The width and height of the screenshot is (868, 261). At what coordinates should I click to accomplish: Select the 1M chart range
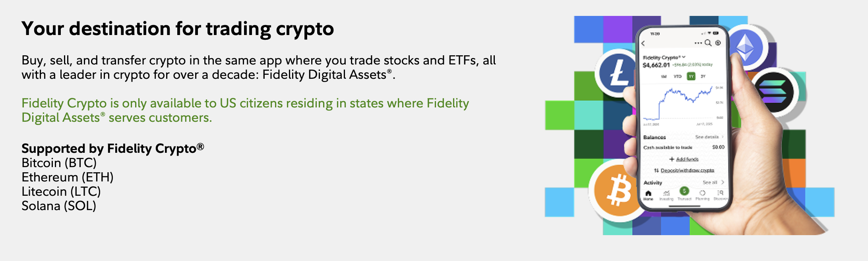point(663,76)
